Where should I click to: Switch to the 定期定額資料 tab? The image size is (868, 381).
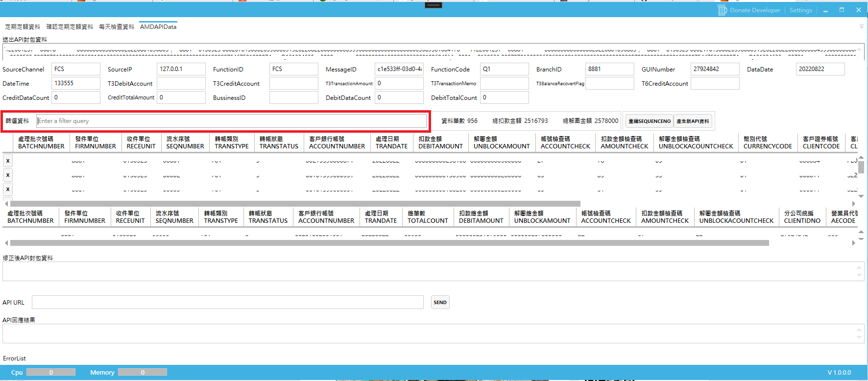(x=23, y=27)
